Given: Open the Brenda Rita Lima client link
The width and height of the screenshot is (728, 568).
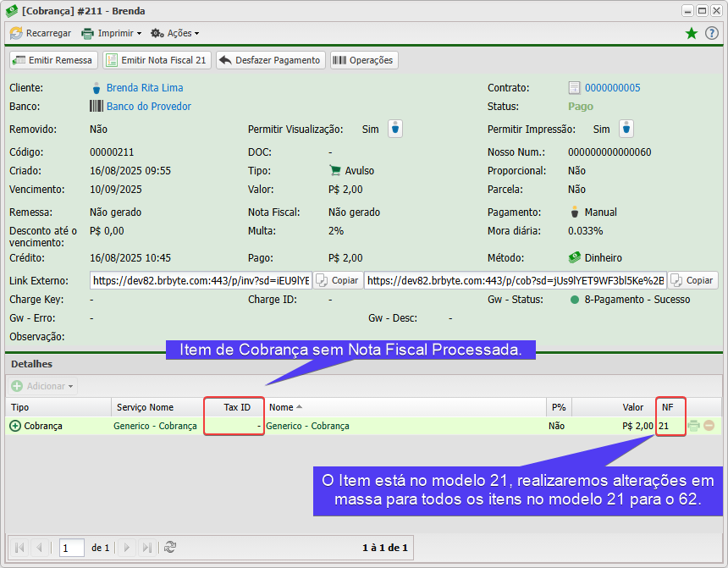Looking at the screenshot, I should pyautogui.click(x=144, y=88).
